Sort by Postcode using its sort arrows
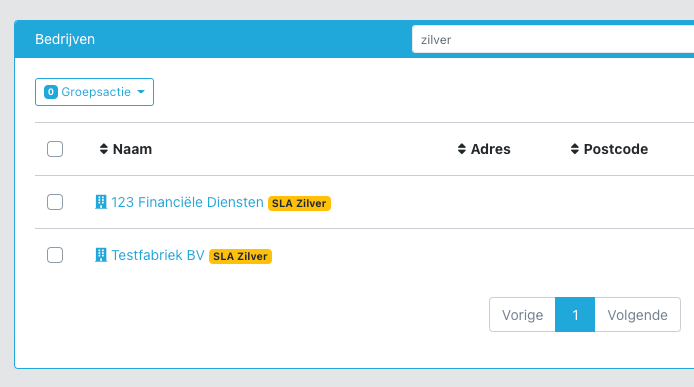 pos(574,149)
